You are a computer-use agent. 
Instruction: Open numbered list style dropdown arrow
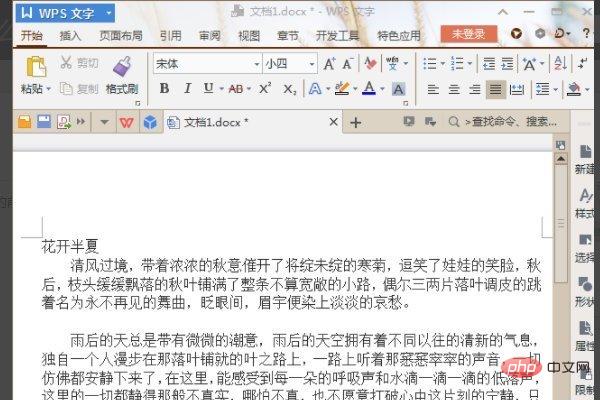tap(470, 64)
